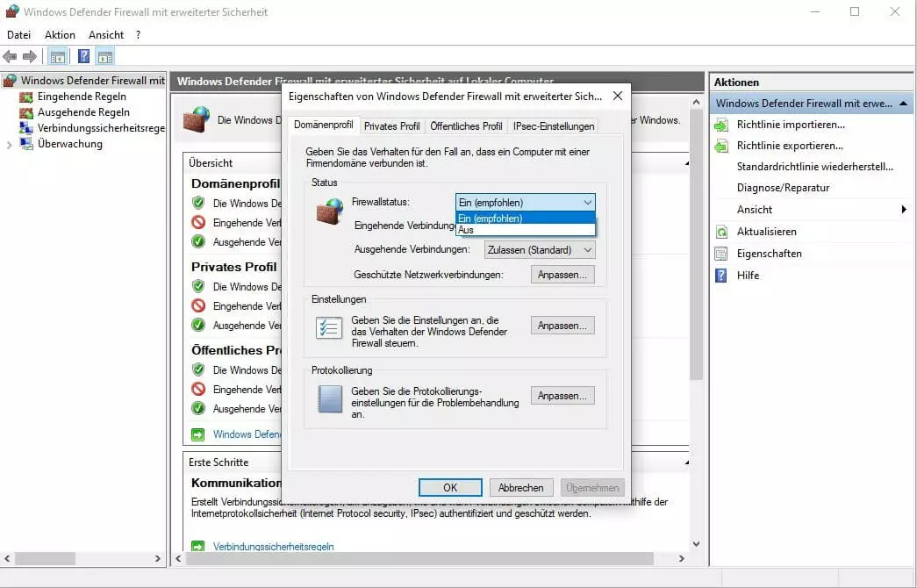Collapse the Erste Schritte section arrow
The image size is (917, 588).
tap(686, 463)
